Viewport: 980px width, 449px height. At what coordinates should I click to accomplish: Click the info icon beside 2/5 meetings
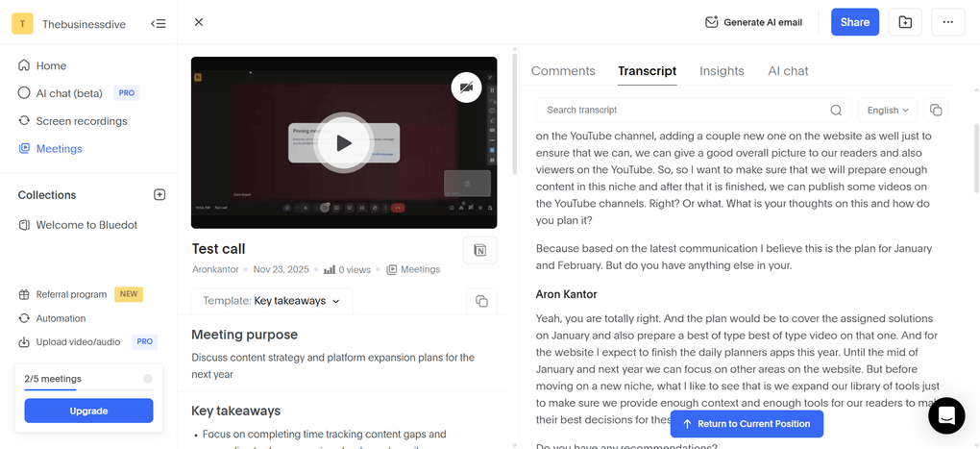click(148, 379)
